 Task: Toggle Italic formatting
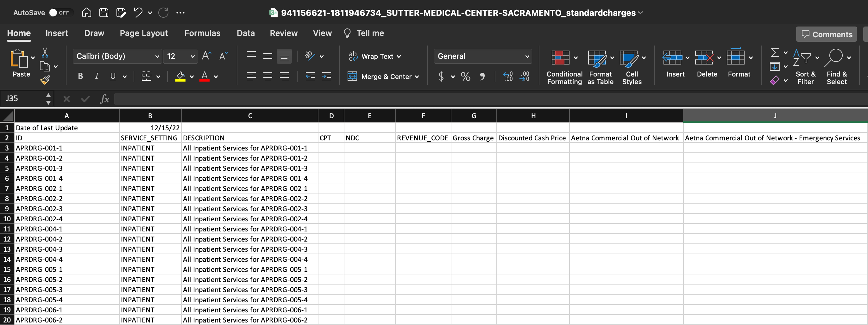[x=97, y=77]
